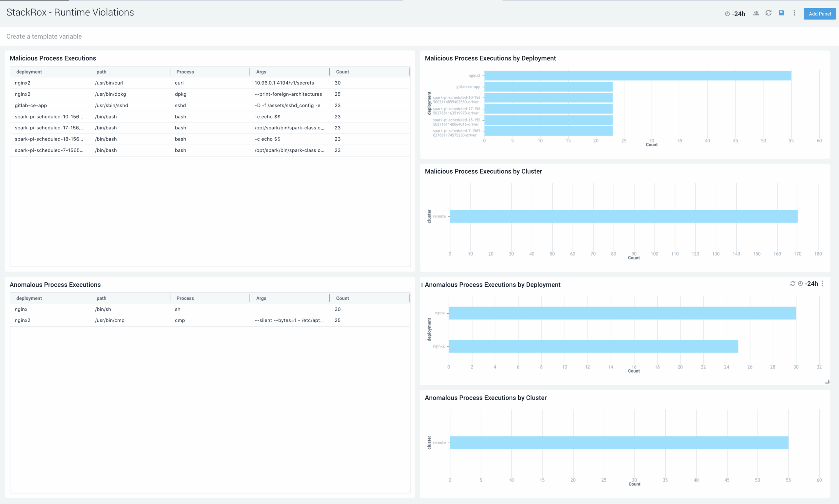Screen dimensions: 839x504
Task: Open dashboard three-dot more options menu
Action: 794,13
